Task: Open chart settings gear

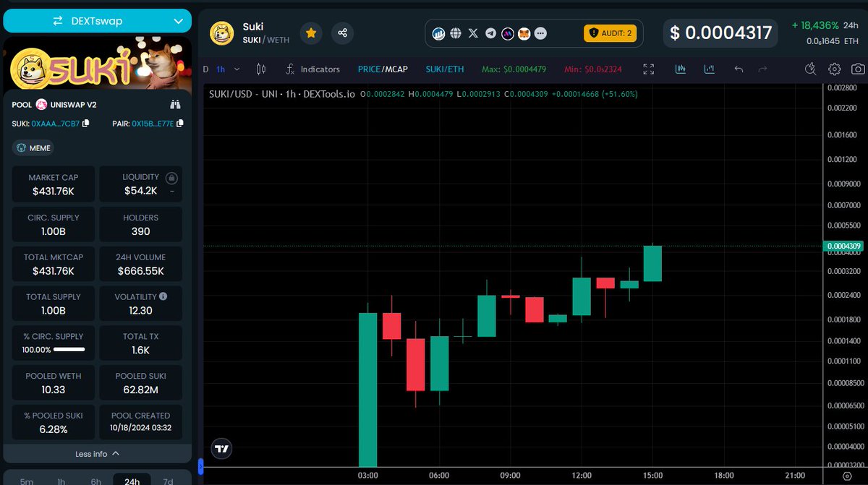Action: [x=835, y=69]
